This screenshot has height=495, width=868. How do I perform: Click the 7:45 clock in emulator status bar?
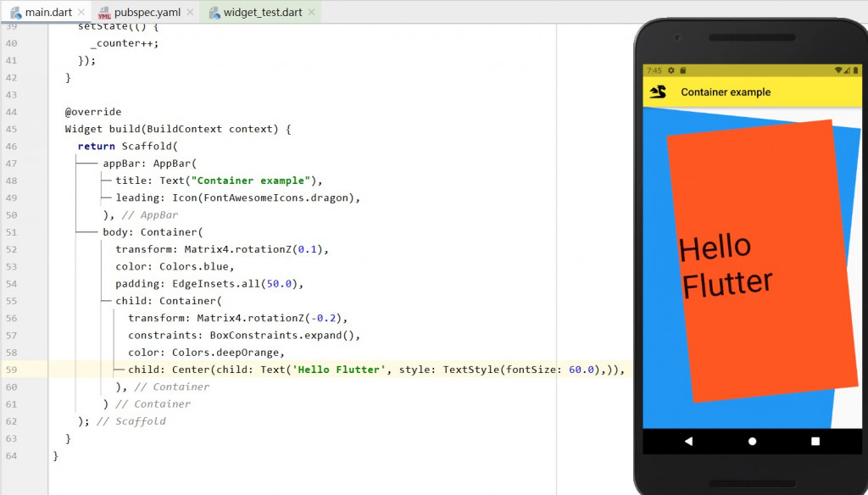point(654,70)
